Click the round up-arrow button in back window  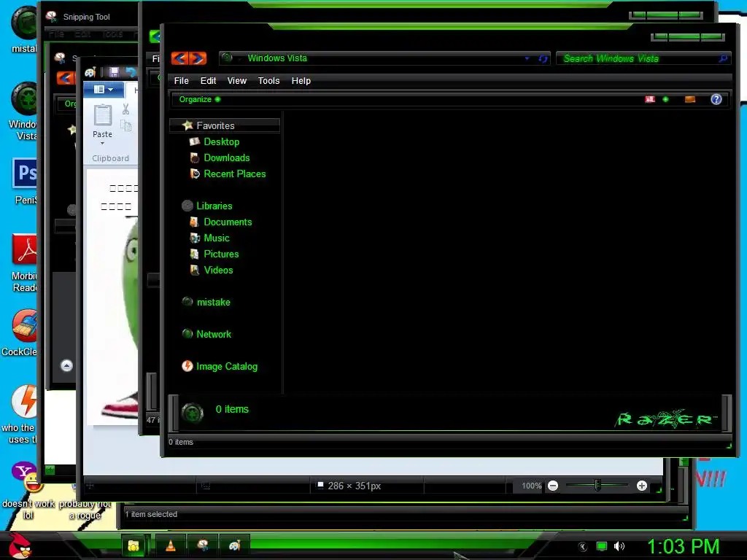point(66,366)
